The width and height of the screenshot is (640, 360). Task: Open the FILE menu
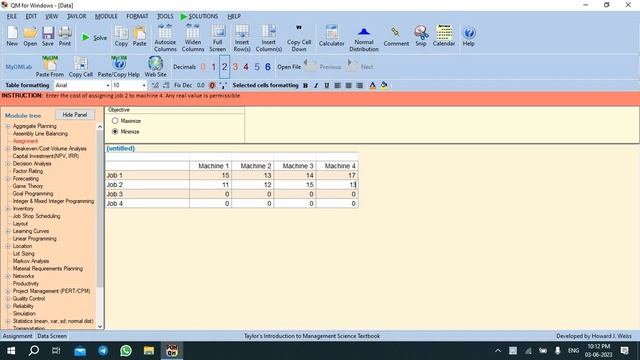tap(11, 16)
